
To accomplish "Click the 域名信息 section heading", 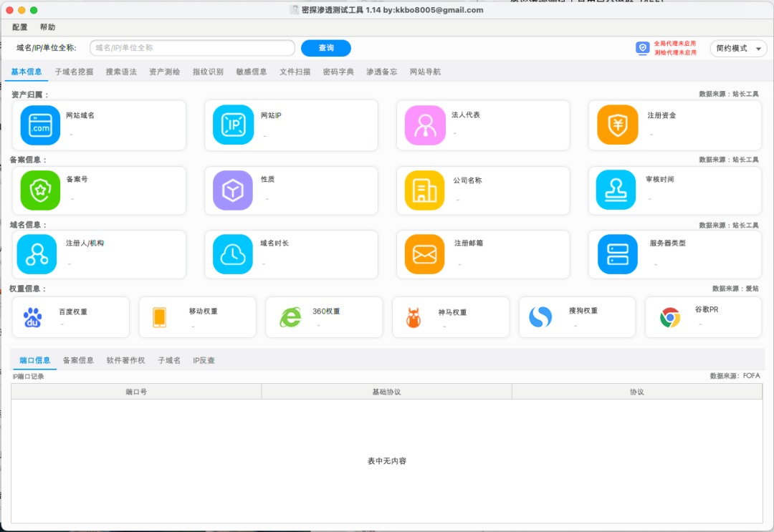I will click(x=29, y=225).
